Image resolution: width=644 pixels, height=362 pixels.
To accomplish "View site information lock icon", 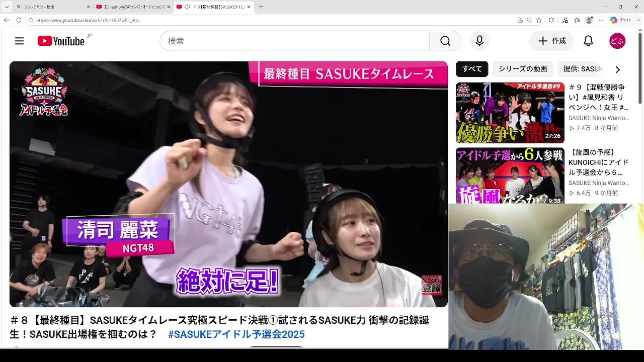I will click(31, 20).
